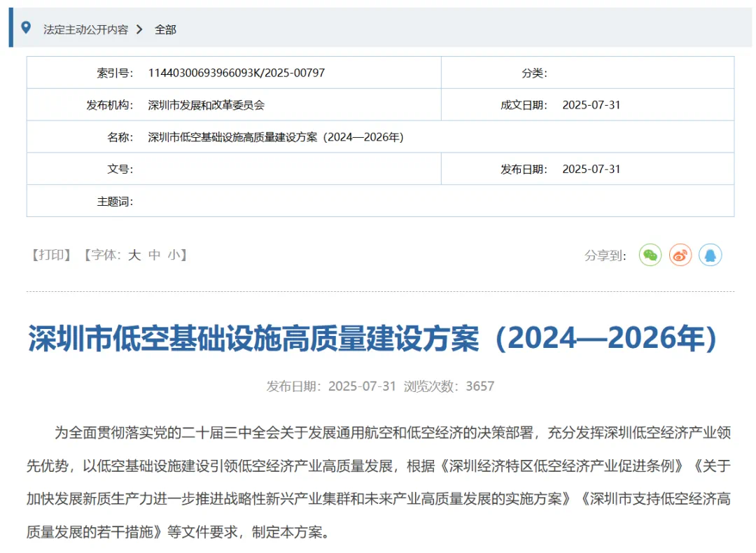The height and width of the screenshot is (553, 756).
Task: Click publisher name 深圳市发展和改革委员会
Action: point(206,105)
